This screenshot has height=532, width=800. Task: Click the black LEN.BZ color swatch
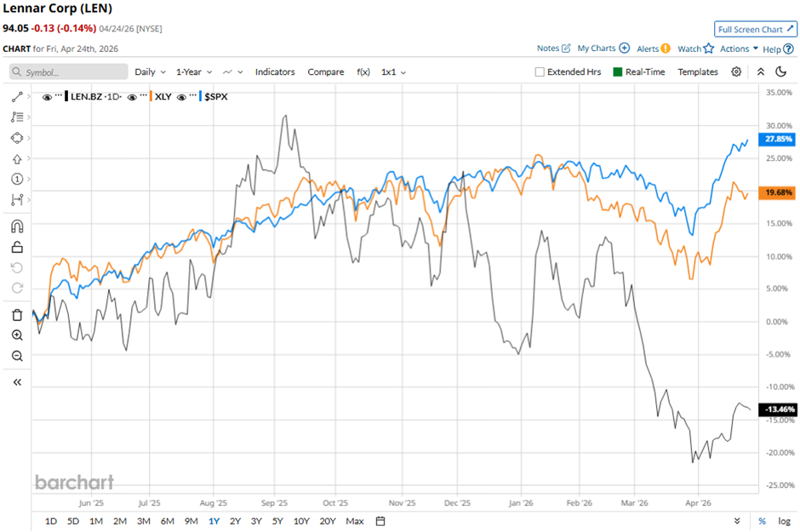coord(66,96)
